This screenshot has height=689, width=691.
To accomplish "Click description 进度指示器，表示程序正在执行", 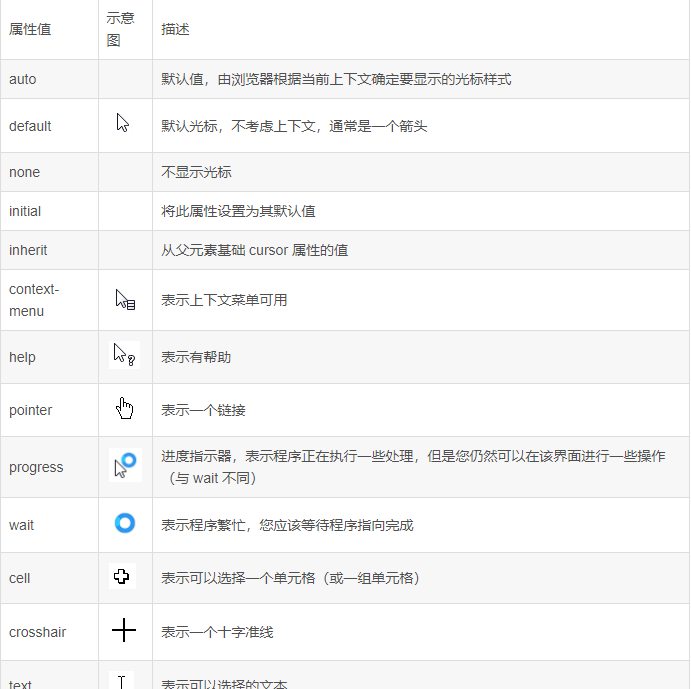I will [x=413, y=467].
